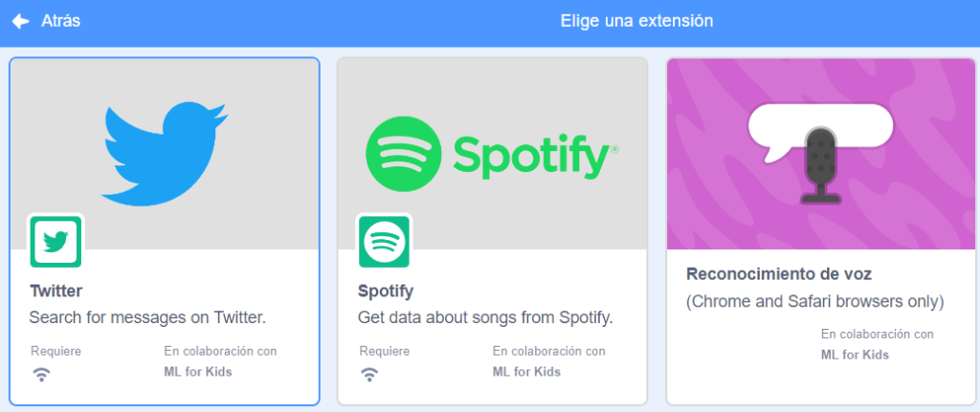Screen dimensions: 980x412
Task: Choose the Reconocimiento de voz extension title
Action: click(x=779, y=273)
